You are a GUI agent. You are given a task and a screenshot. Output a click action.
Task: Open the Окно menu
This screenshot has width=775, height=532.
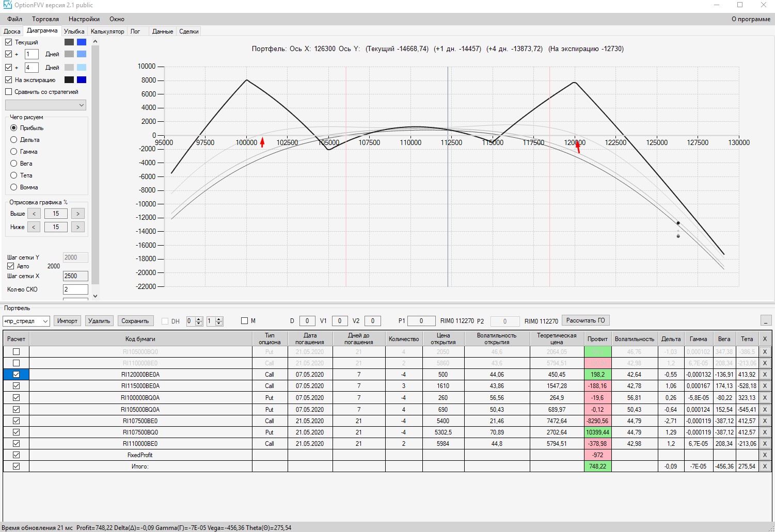click(x=117, y=19)
